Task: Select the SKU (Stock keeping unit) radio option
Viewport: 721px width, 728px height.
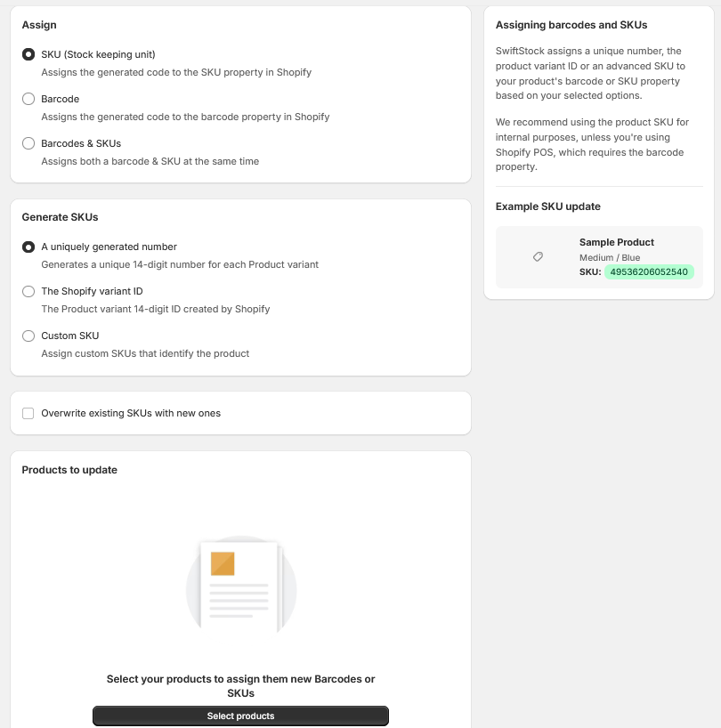Action: (x=28, y=54)
